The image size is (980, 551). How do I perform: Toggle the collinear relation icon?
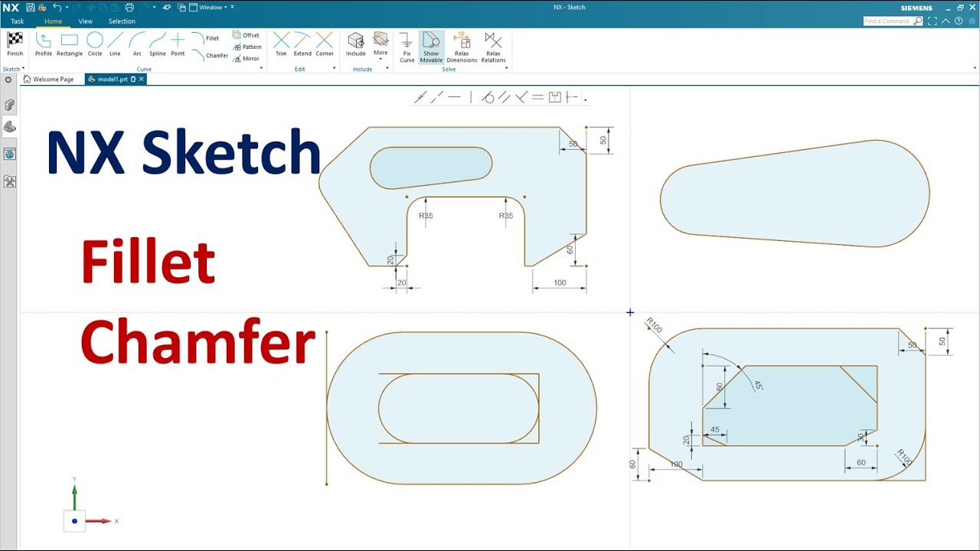(437, 97)
